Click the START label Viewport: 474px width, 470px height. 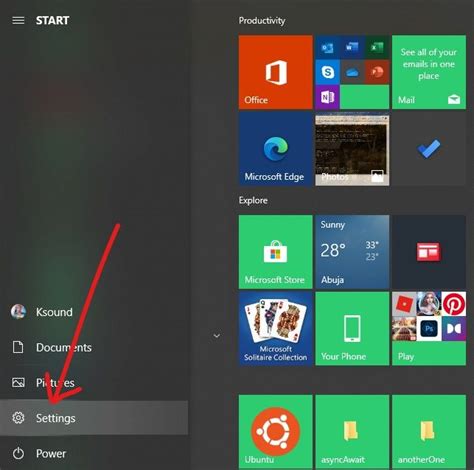click(53, 21)
